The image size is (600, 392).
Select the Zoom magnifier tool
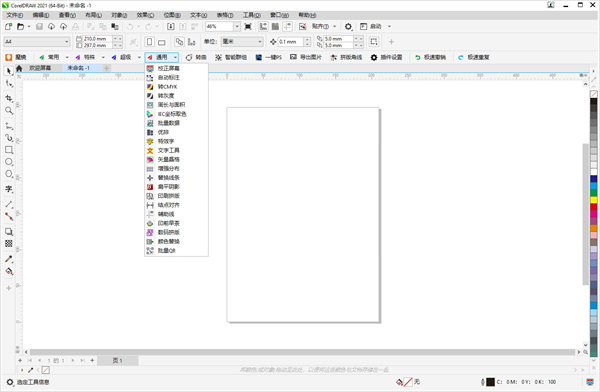(x=9, y=111)
